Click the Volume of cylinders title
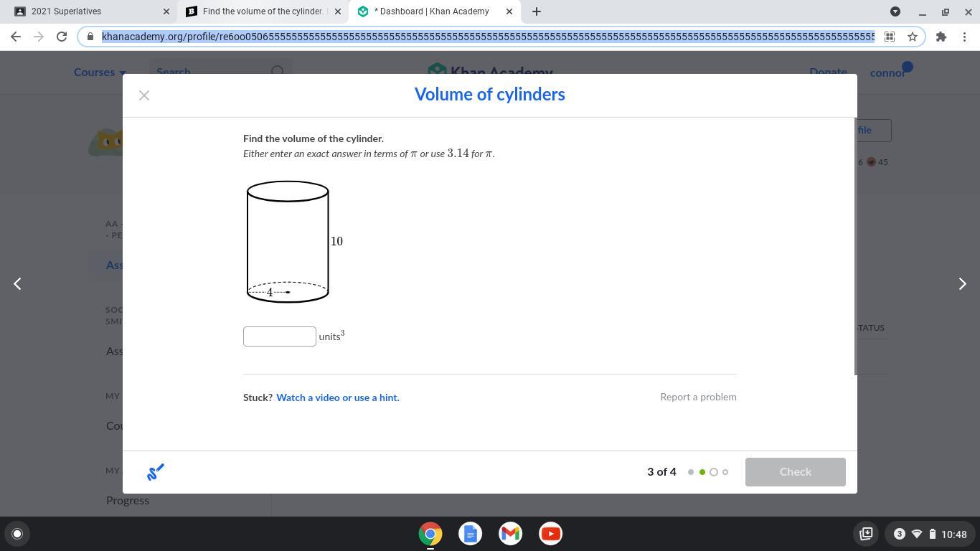 pyautogui.click(x=490, y=95)
